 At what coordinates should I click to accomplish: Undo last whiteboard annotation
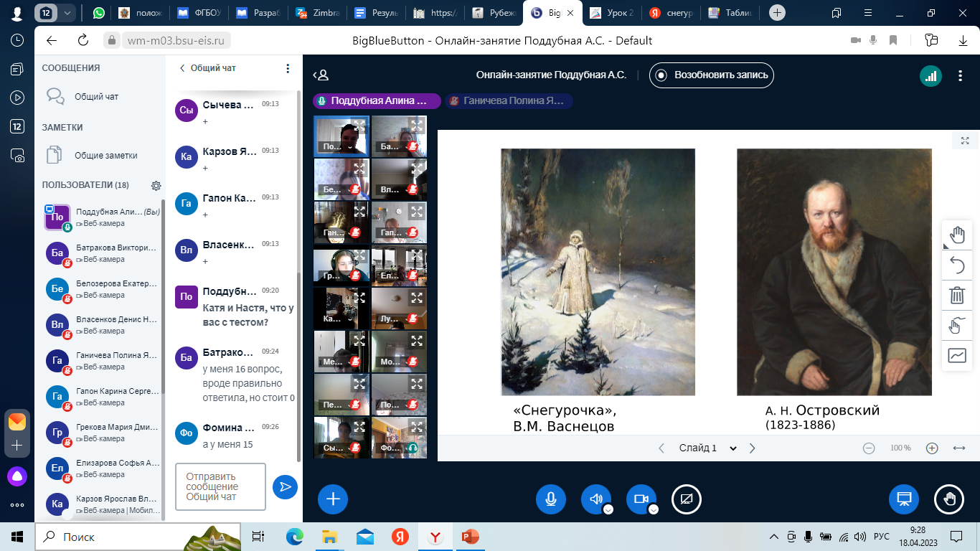pyautogui.click(x=957, y=265)
